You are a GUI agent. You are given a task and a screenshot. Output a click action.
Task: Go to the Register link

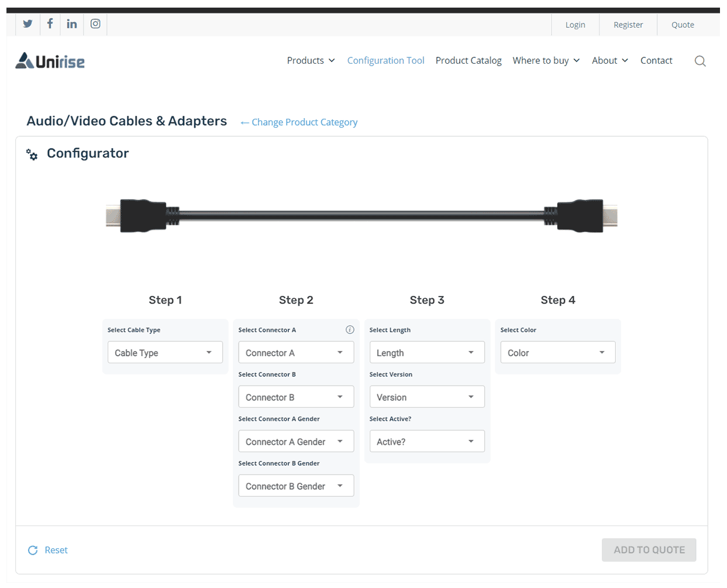[628, 25]
